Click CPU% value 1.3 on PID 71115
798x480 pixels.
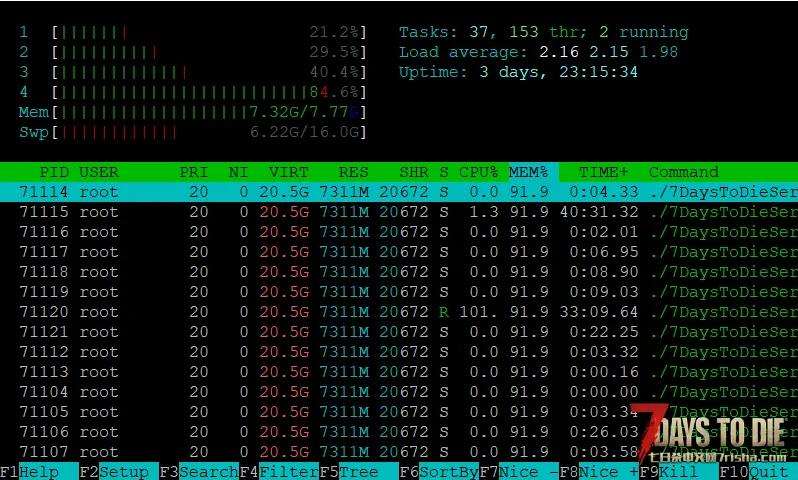click(x=483, y=212)
